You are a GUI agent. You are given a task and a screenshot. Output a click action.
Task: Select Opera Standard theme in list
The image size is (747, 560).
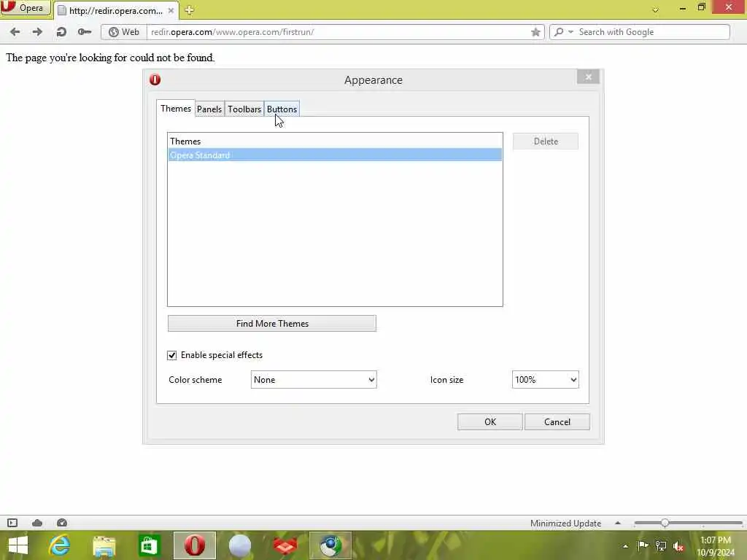click(335, 155)
